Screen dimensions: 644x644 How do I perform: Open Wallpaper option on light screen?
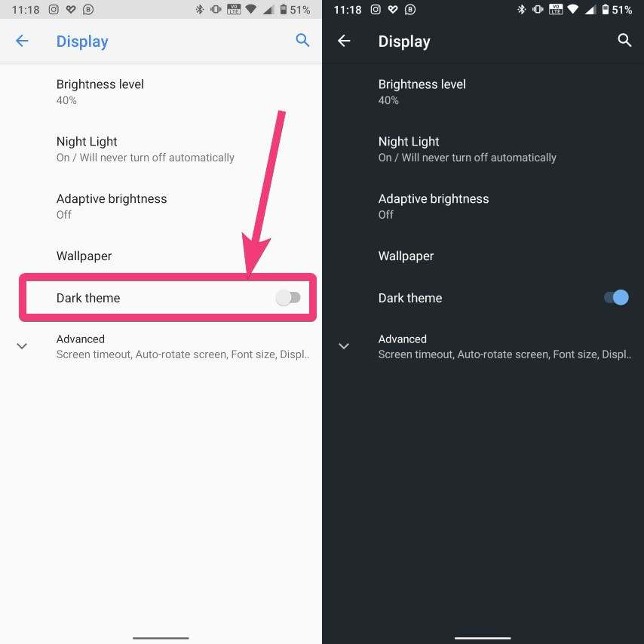161,256
